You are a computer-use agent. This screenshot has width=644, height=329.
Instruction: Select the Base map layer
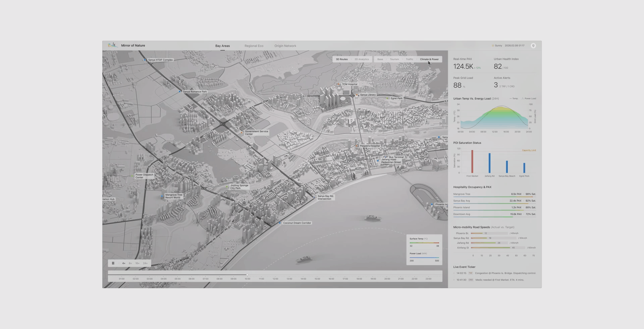[380, 59]
